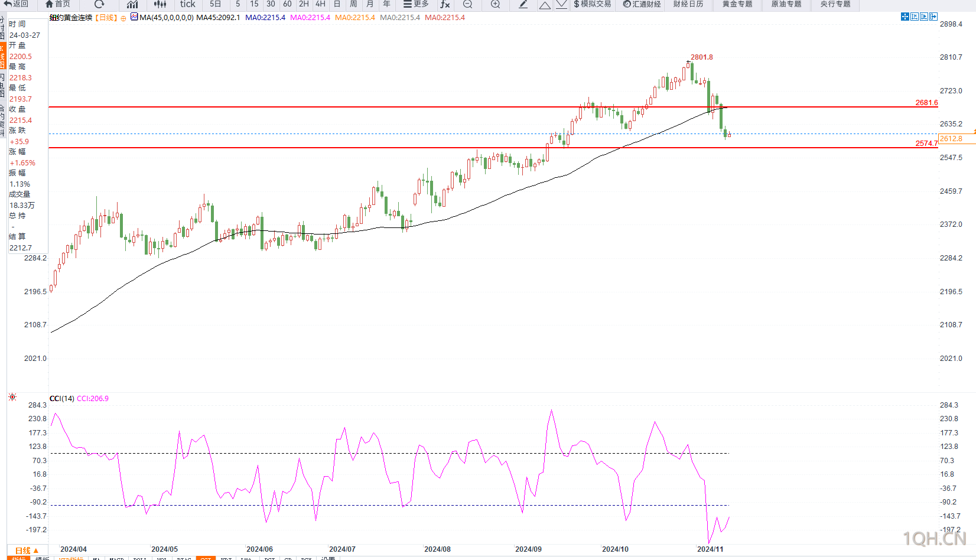Viewport: 976px width, 560px height.
Task: Click the down arrow toolbar icon
Action: click(561, 4)
